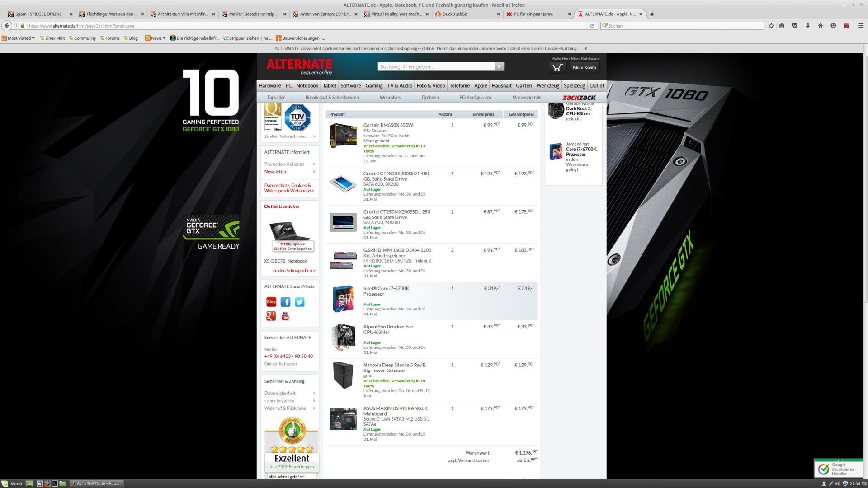Open ALTERNATE Twitter social icon
This screenshot has height=488, width=868.
(x=299, y=302)
